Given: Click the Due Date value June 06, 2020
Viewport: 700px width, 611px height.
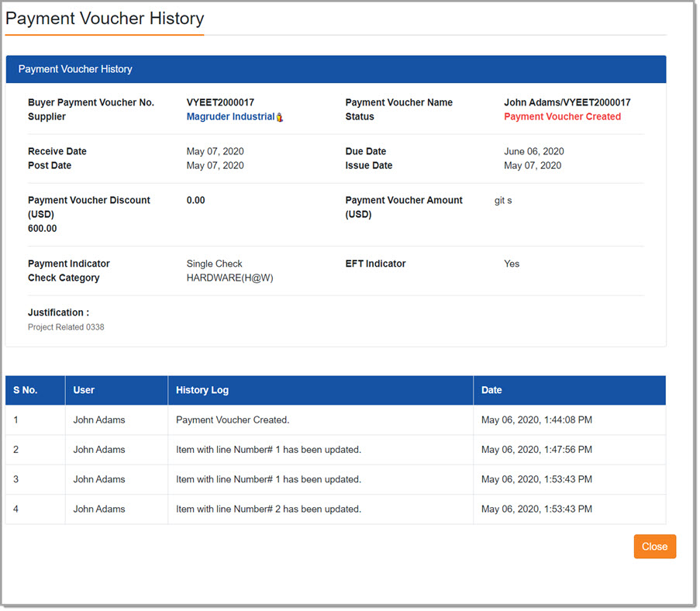Looking at the screenshot, I should point(533,151).
